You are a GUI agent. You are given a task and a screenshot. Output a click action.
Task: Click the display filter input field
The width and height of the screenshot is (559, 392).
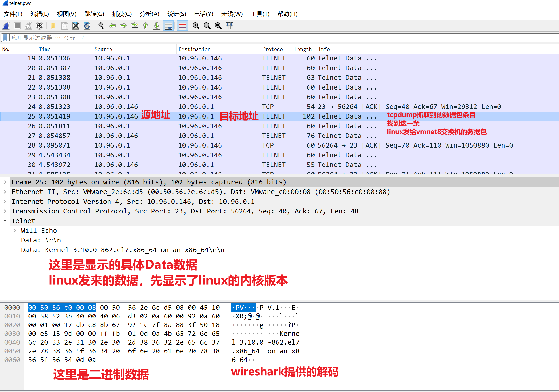(268, 38)
